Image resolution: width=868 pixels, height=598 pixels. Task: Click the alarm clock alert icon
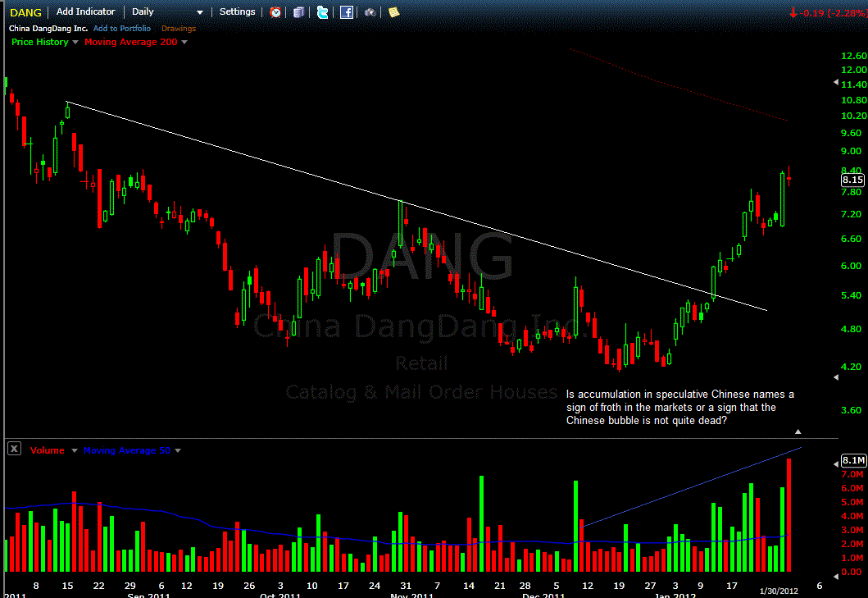[275, 12]
